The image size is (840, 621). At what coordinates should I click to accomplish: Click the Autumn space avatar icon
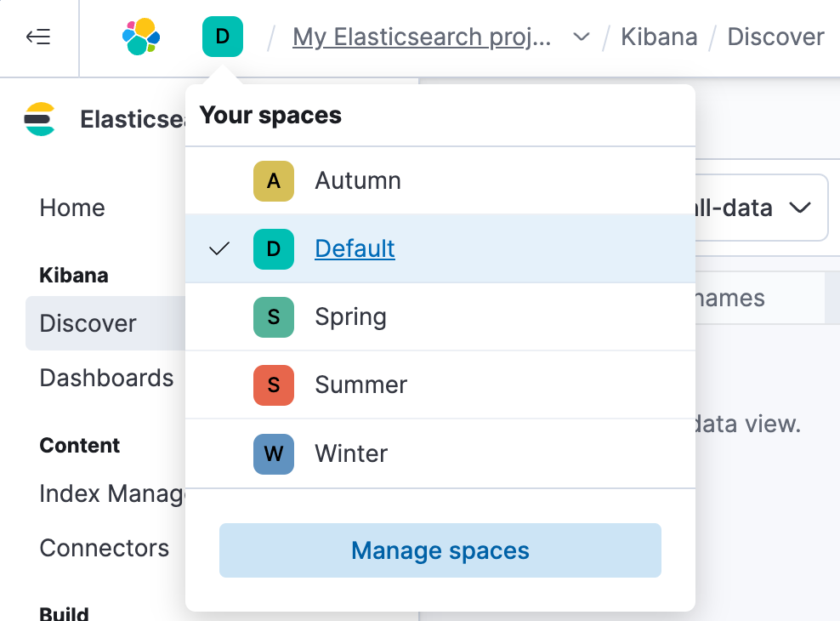(x=274, y=181)
